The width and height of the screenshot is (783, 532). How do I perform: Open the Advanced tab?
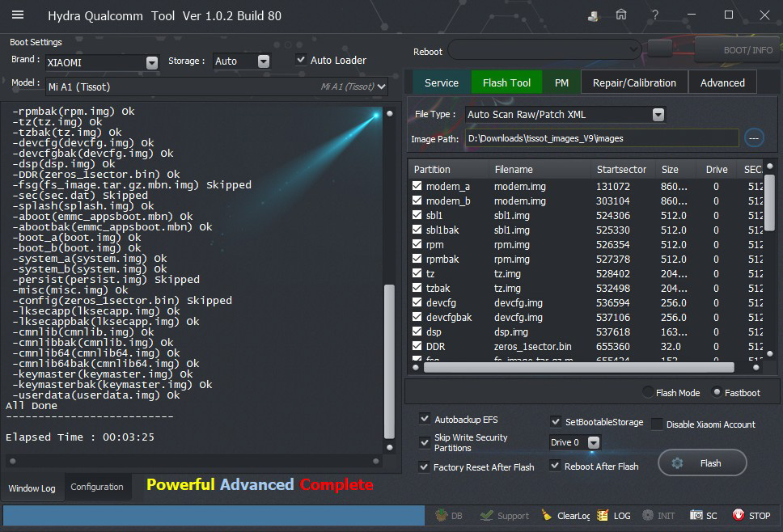[722, 82]
